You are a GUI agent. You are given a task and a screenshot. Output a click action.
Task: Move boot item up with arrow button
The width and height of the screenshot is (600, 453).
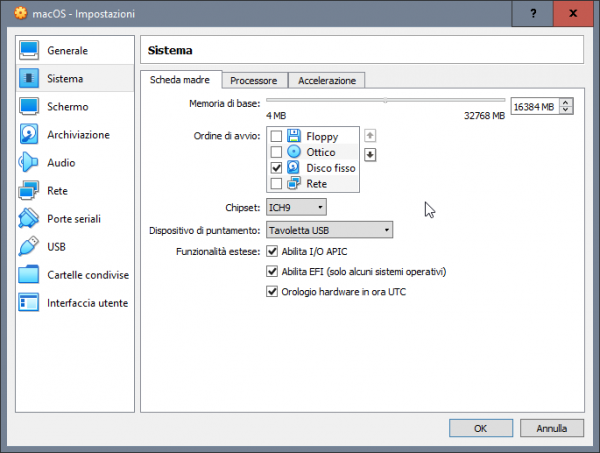(370, 135)
